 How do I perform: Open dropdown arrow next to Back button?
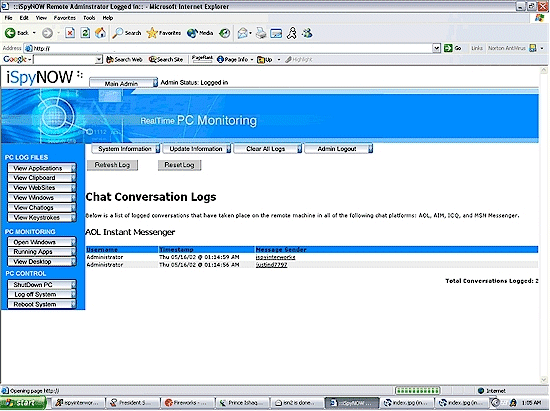tap(34, 33)
